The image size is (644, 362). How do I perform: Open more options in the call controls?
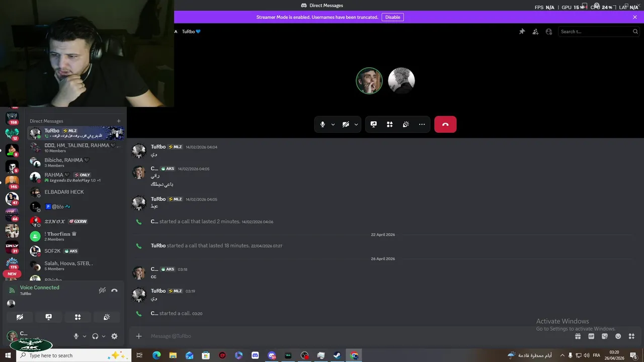point(422,124)
